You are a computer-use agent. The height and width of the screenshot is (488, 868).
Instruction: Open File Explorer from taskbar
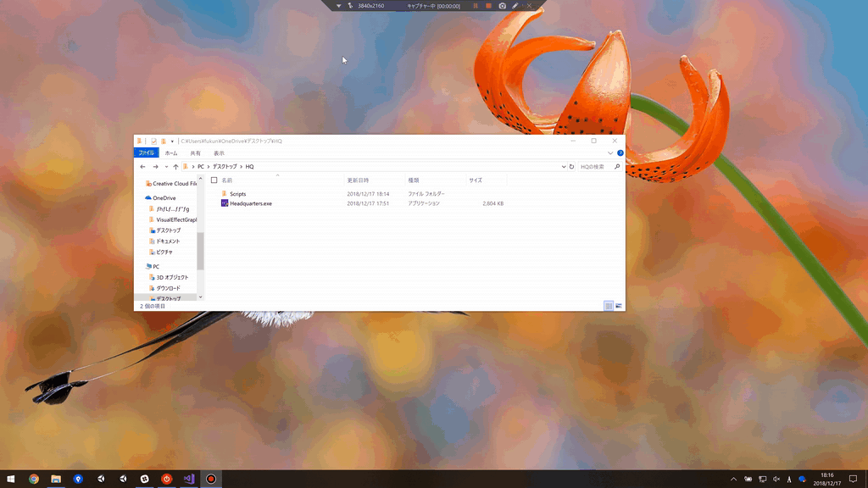56,480
